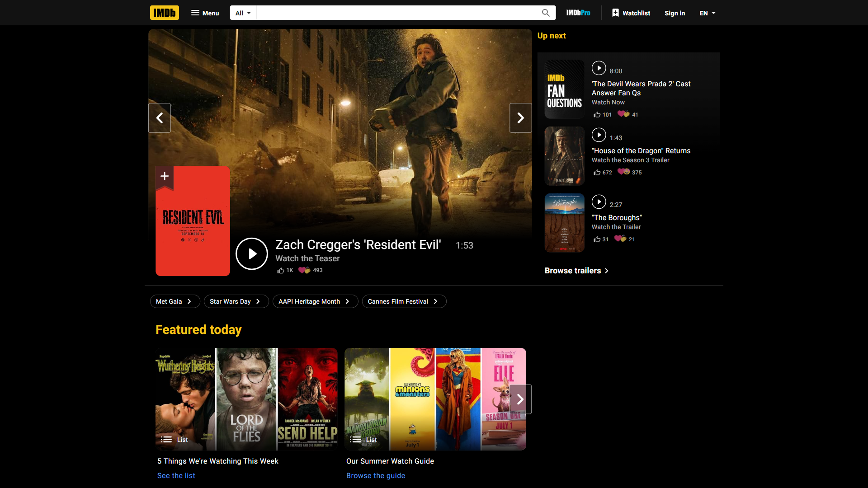Like the Resident Evil teaser thumbs-up
868x488 pixels.
285,270
